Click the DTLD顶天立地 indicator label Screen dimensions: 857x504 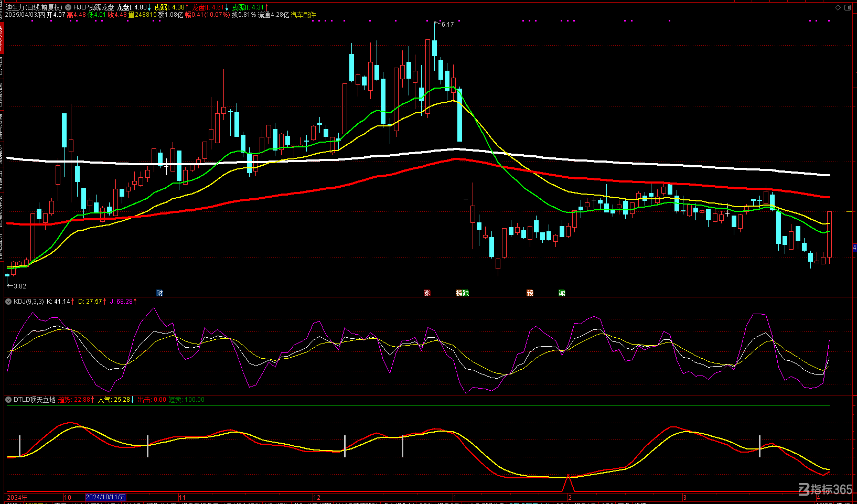[x=34, y=400]
